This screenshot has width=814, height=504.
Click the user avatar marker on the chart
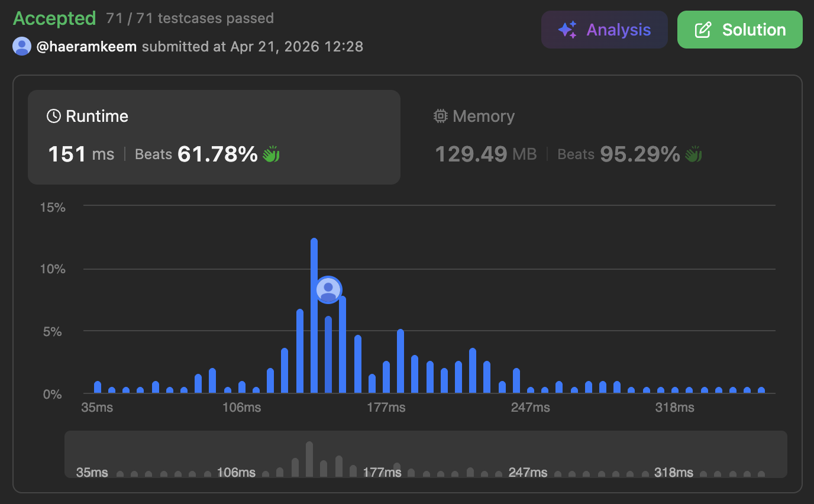coord(328,290)
